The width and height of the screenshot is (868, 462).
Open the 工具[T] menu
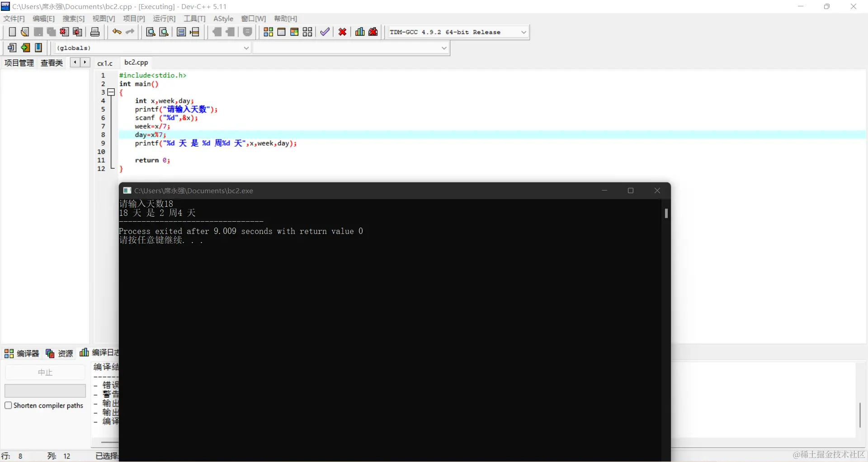point(195,19)
